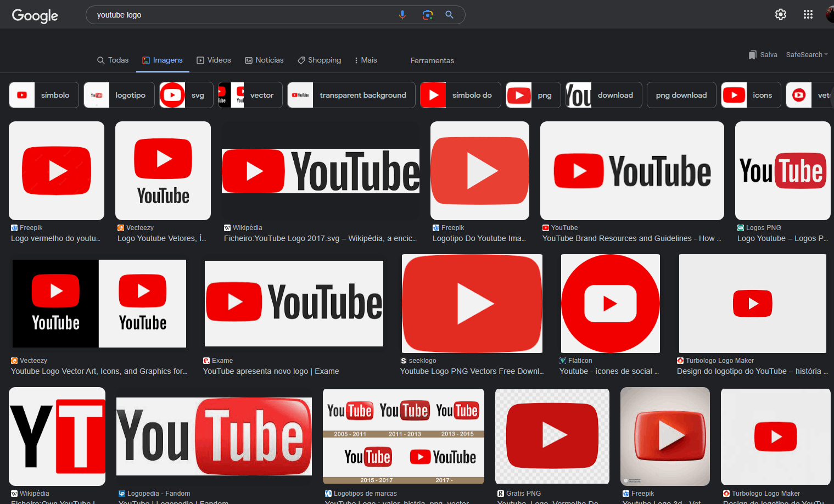Open 'Ficheiro:YouTube Logo 2017.svg' Wikipédia link
The image size is (834, 504).
point(321,238)
